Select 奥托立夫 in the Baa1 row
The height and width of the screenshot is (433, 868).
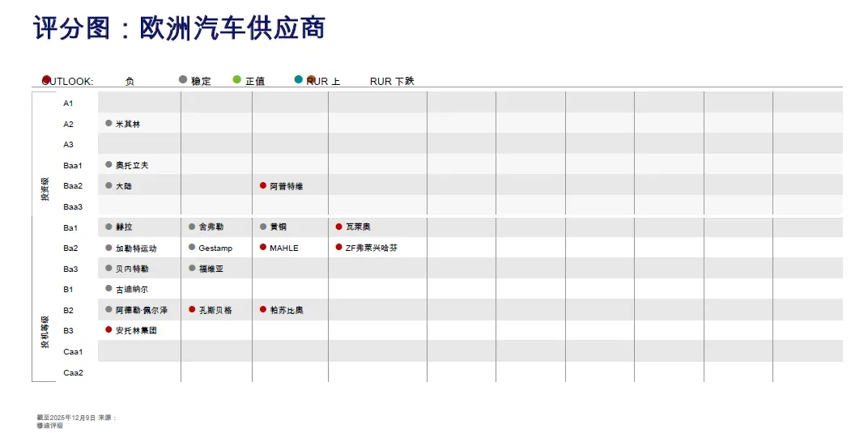click(132, 165)
